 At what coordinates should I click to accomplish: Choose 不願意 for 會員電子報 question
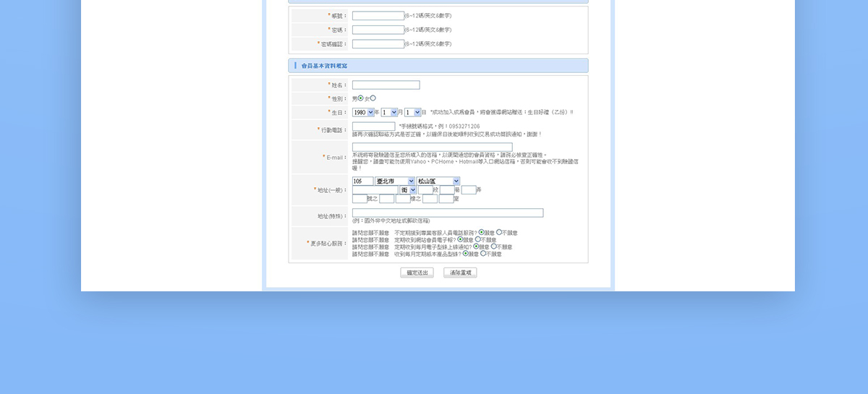pos(477,239)
